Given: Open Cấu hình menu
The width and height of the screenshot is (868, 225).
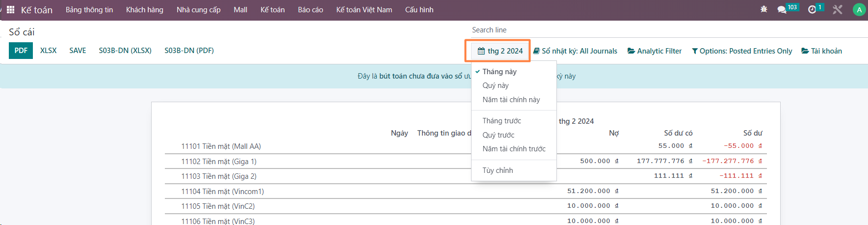Looking at the screenshot, I should tap(420, 10).
